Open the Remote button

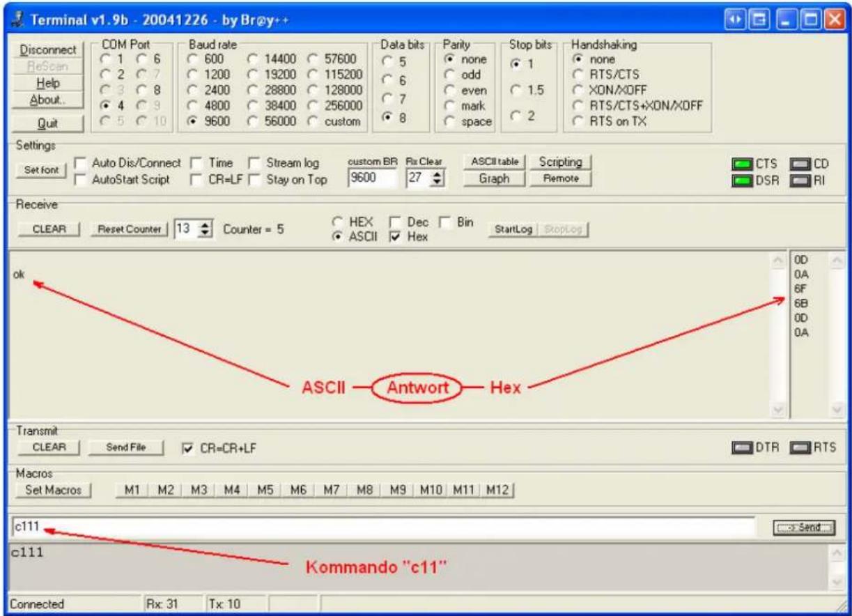point(560,178)
